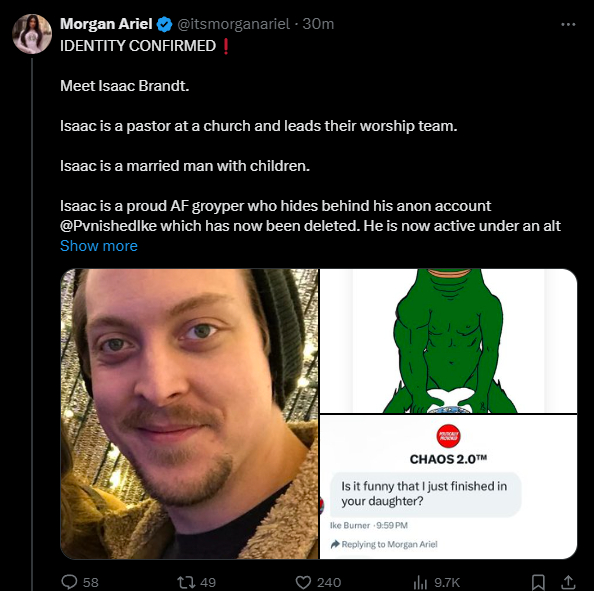View post analytics bar-chart icon
The width and height of the screenshot is (594, 591).
coord(420,582)
